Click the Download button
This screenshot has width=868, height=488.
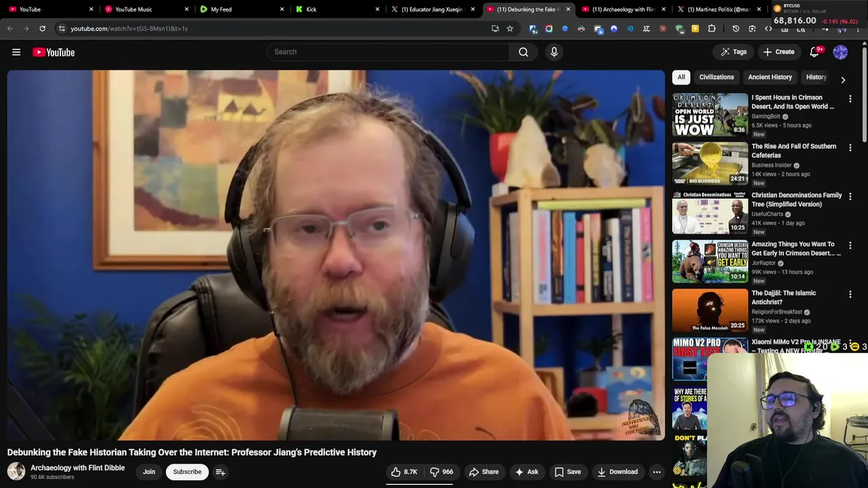617,472
